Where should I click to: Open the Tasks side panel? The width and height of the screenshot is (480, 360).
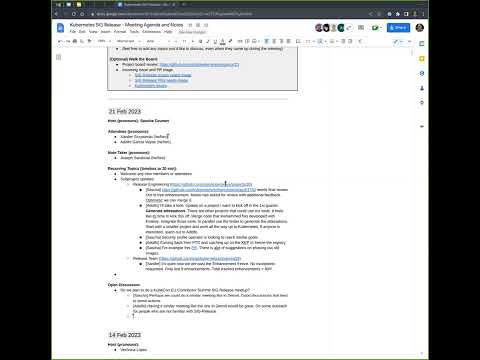[422, 73]
